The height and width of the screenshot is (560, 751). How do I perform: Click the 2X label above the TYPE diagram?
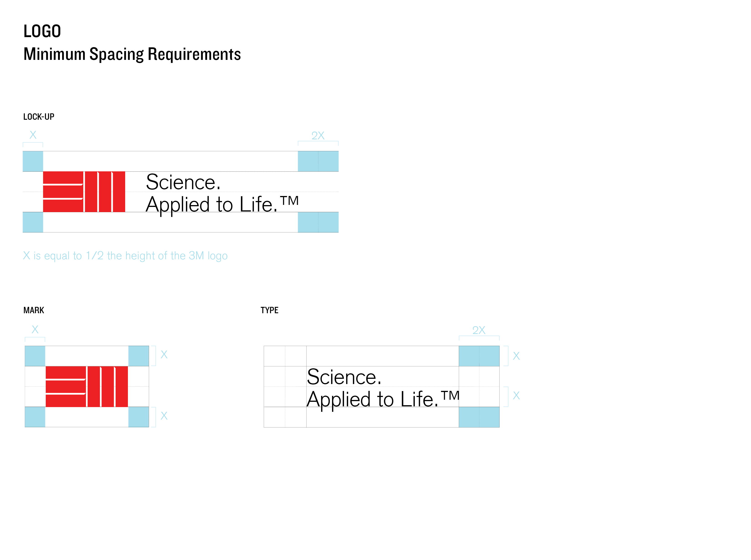click(x=479, y=330)
